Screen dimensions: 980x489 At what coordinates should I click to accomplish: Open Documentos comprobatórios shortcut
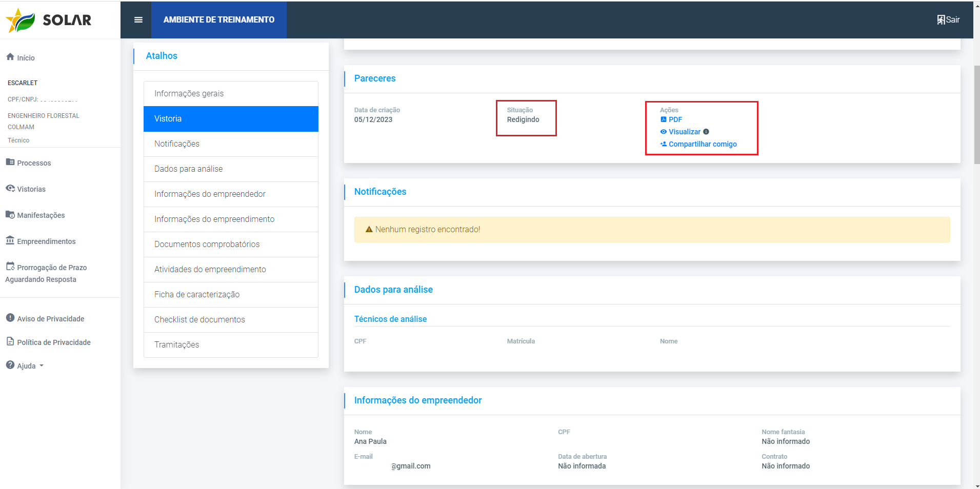click(231, 244)
